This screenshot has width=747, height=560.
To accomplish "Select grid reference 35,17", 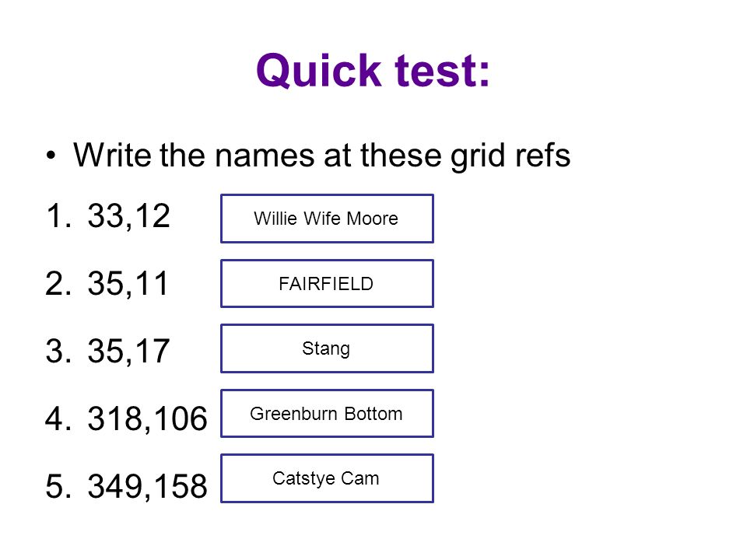I will click(x=128, y=352).
